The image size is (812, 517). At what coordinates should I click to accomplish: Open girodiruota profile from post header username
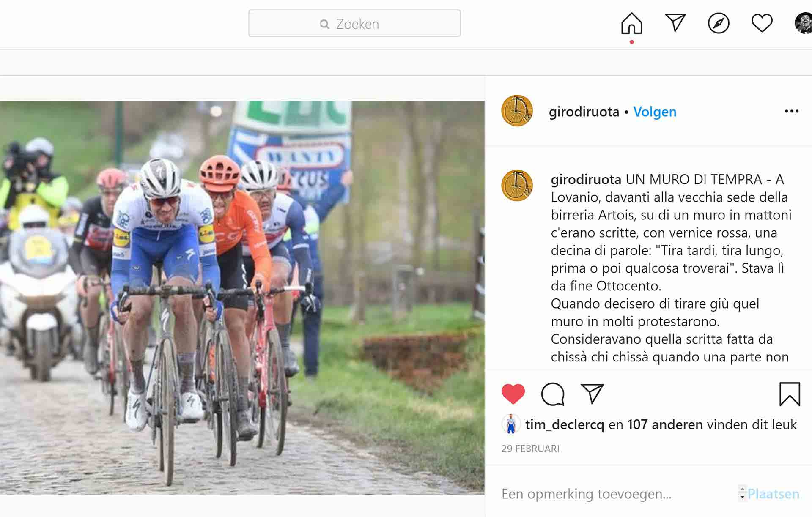[x=584, y=112]
